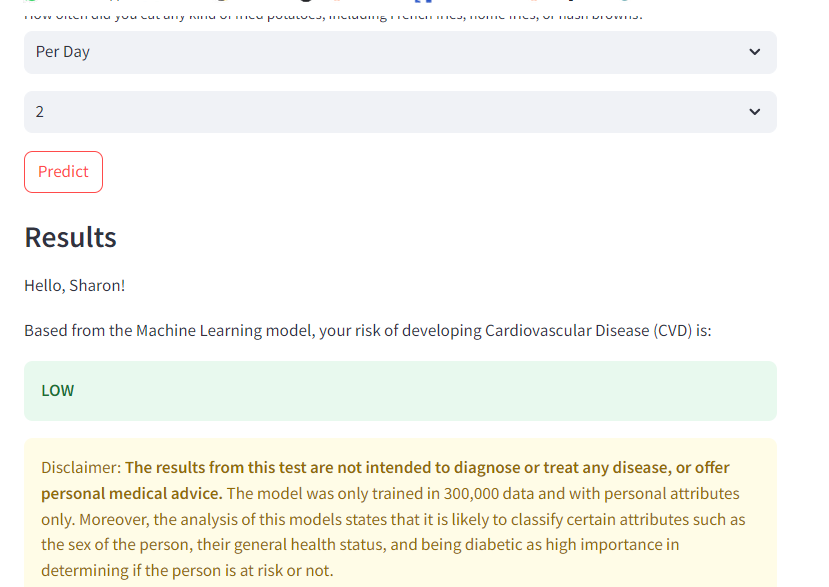
Task: Click the "Hello, Sharon!" greeting text
Action: coord(75,286)
